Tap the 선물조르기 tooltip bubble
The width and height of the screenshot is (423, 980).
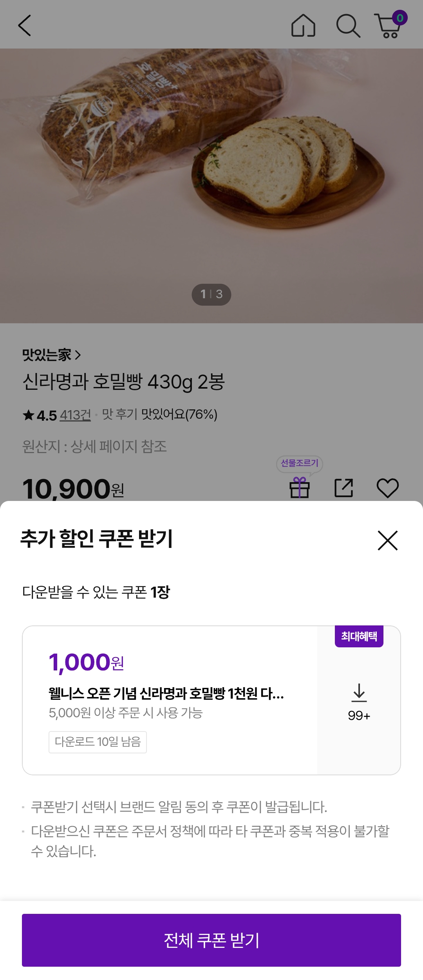click(300, 463)
